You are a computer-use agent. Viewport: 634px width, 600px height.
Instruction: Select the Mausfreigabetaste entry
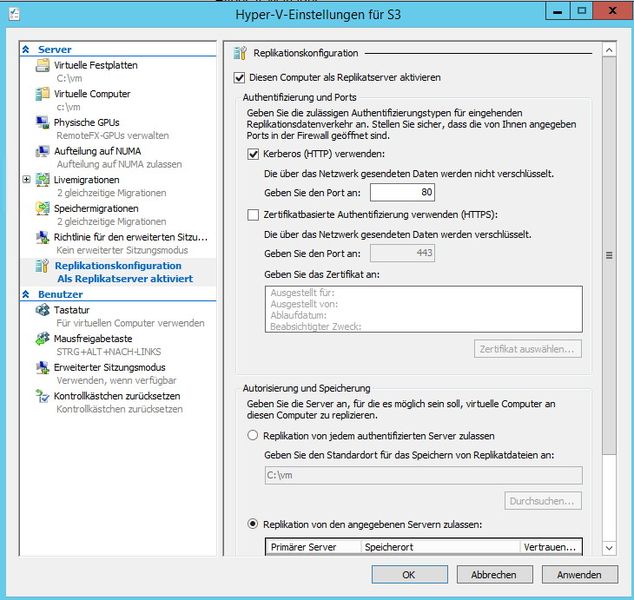(93, 339)
